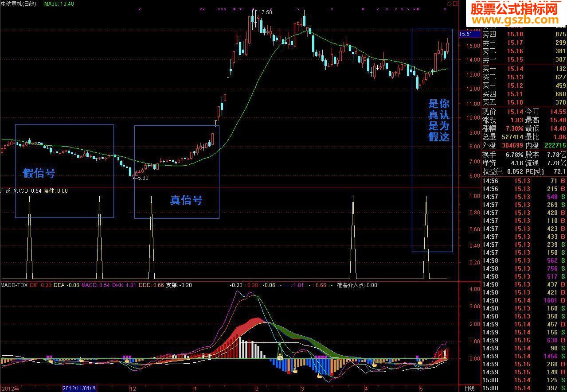Click the 中航重机(日线) chart title
This screenshot has width=567, height=392.
coord(19,4)
